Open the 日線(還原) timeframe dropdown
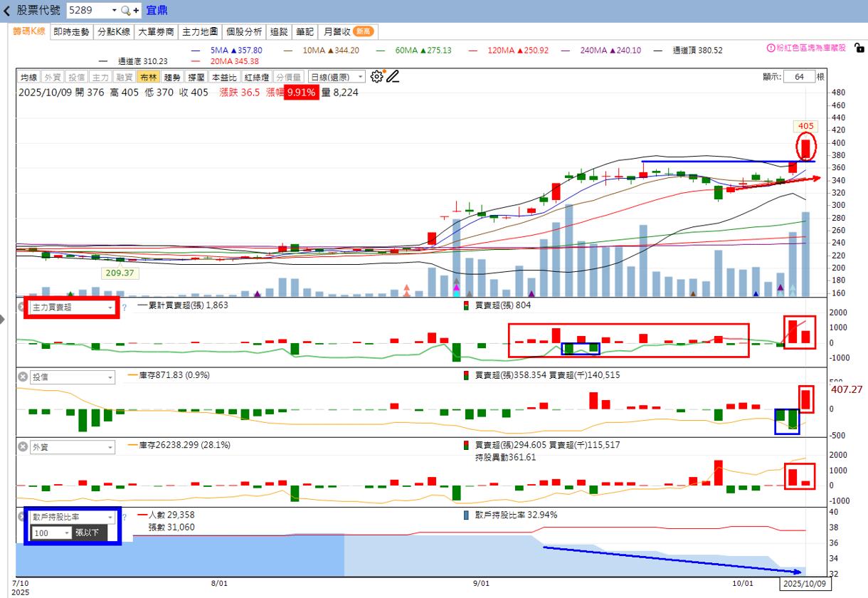Image resolution: width=868 pixels, height=598 pixels. pos(337,77)
